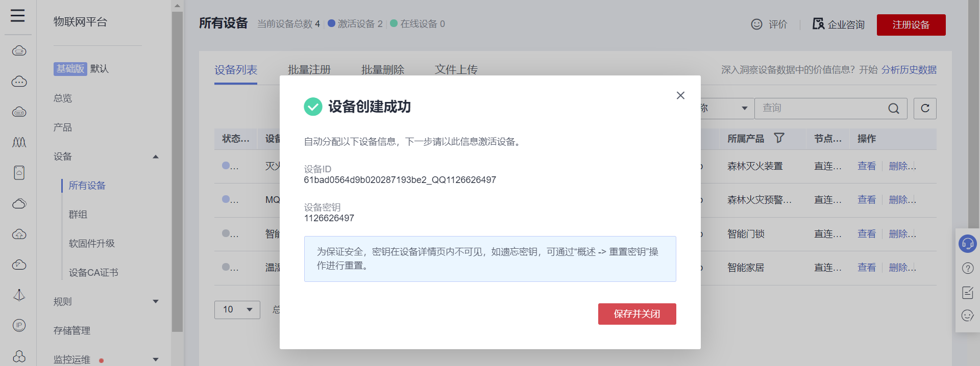Image resolution: width=980 pixels, height=366 pixels.
Task: Open 软固件升级 in sidebar
Action: [x=92, y=244]
